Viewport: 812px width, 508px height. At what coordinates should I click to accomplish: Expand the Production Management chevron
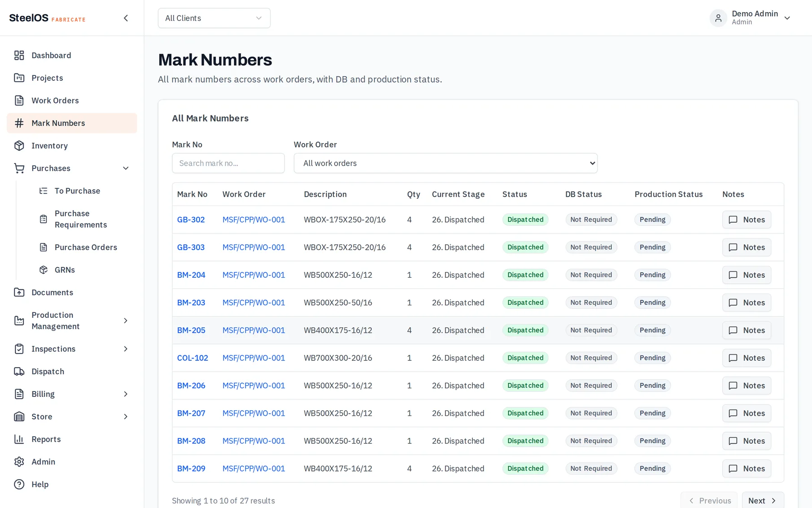click(x=126, y=321)
